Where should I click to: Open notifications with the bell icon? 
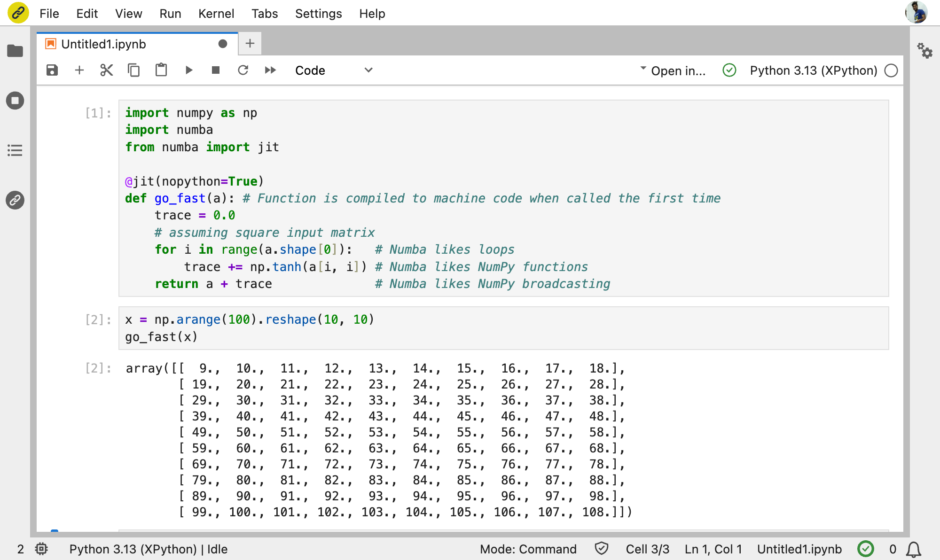(913, 549)
